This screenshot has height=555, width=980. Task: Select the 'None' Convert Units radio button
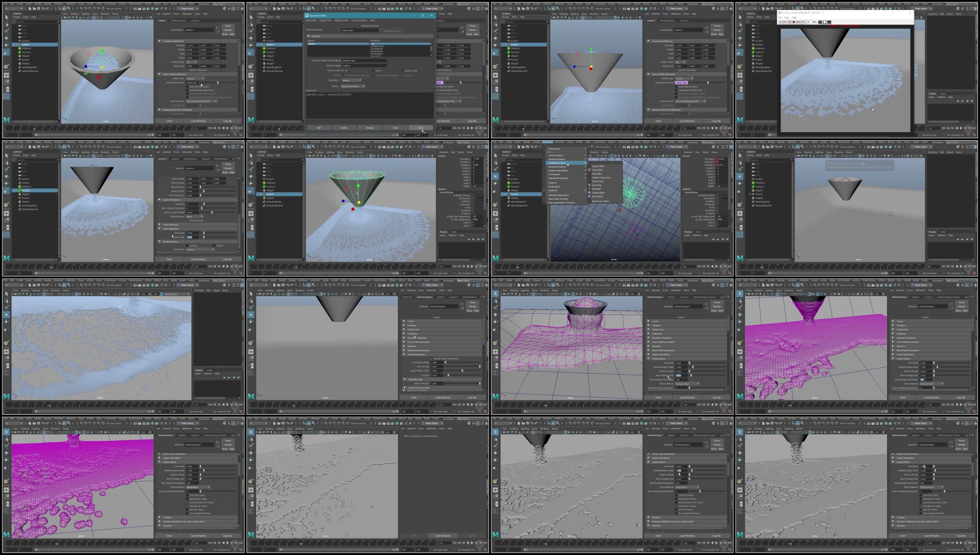point(374,71)
